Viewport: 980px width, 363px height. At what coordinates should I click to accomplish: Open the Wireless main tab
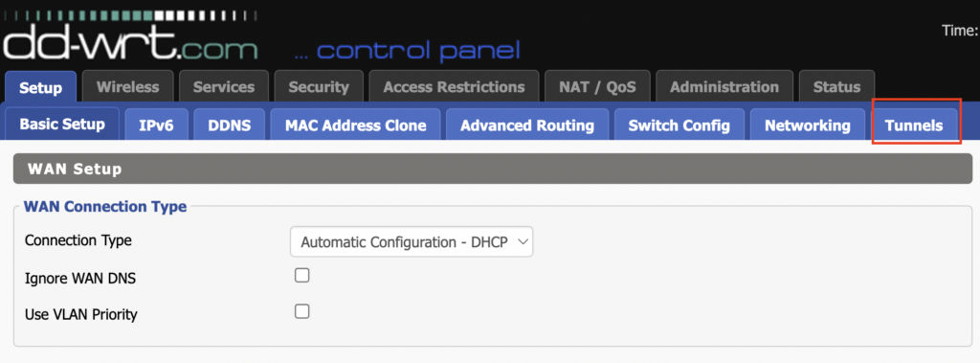[x=127, y=87]
